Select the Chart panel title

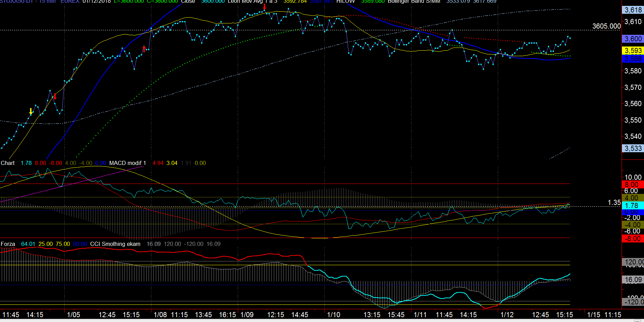pyautogui.click(x=8, y=163)
